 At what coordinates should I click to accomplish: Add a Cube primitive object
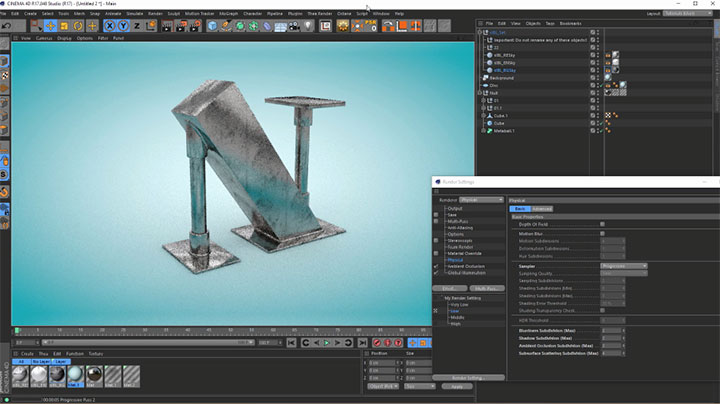(x=212, y=26)
